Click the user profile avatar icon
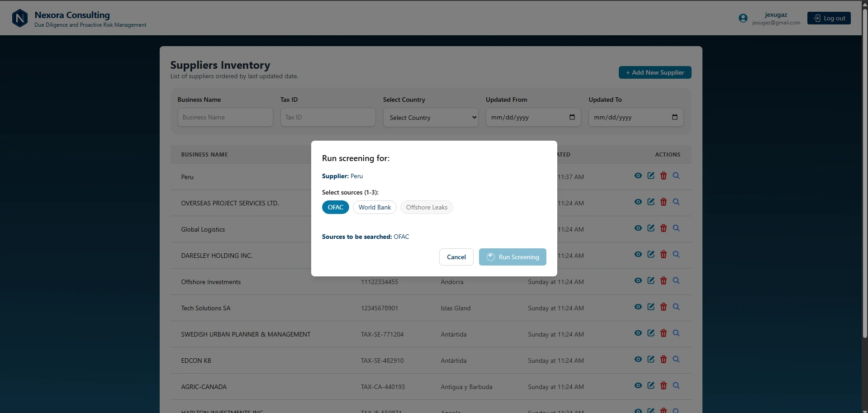 point(743,18)
